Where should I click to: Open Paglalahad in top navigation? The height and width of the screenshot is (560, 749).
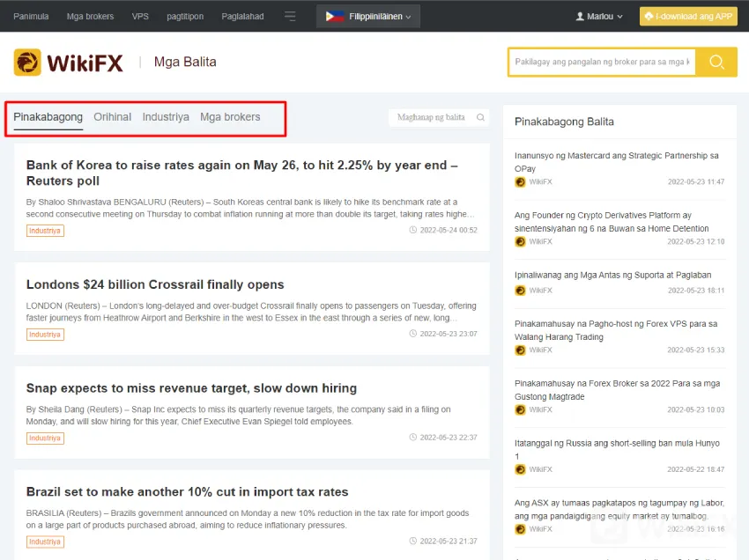[x=242, y=16]
